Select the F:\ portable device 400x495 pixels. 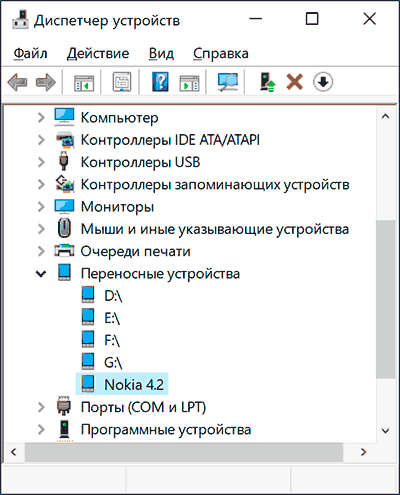pos(112,340)
